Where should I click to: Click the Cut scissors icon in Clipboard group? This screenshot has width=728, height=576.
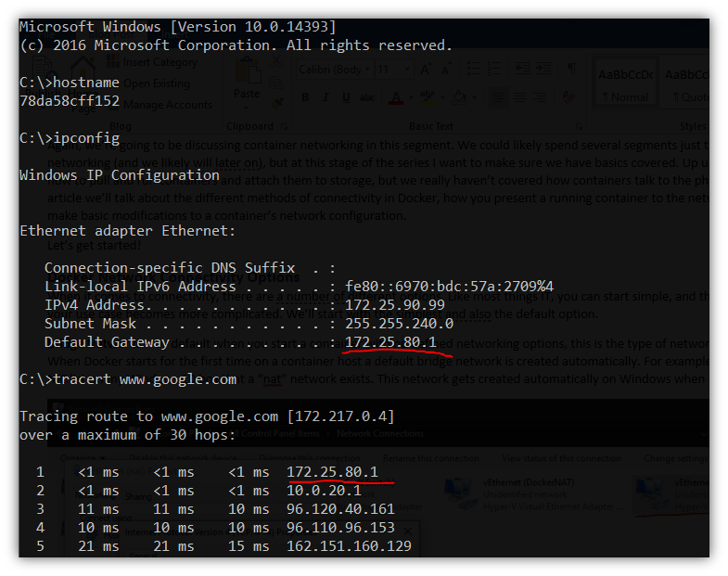(276, 61)
